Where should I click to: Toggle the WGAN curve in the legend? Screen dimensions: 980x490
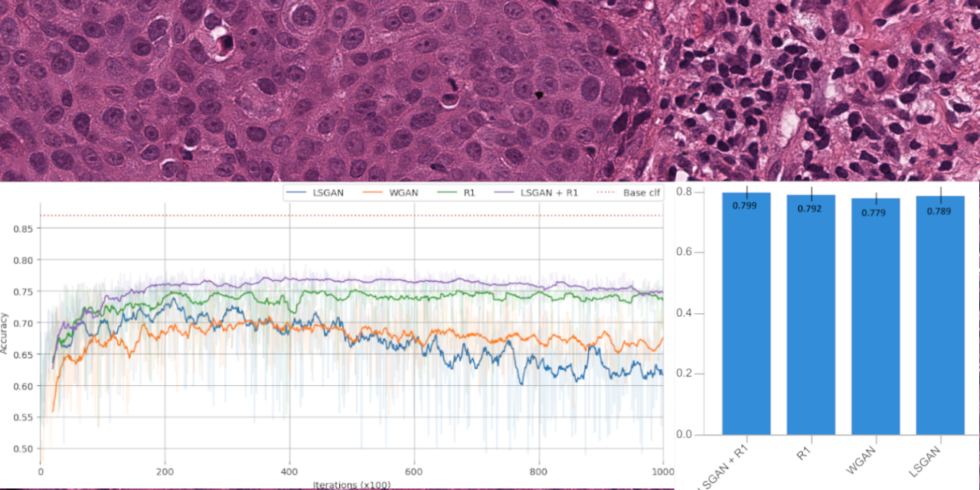[x=403, y=192]
